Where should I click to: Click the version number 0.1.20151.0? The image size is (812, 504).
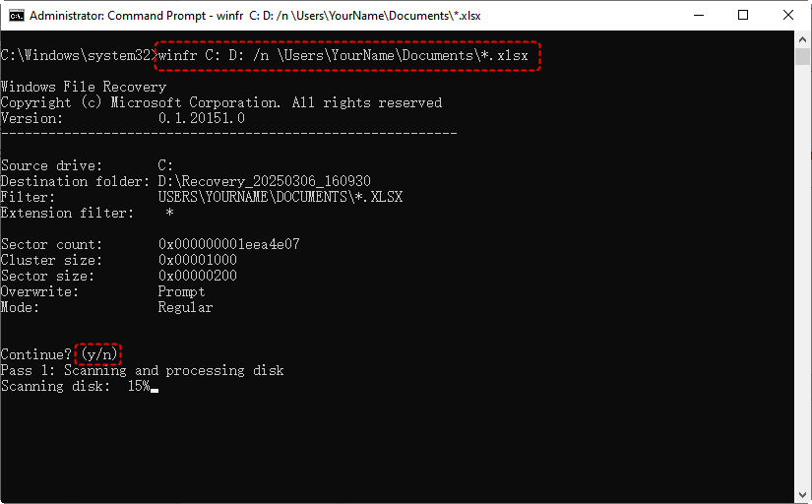tap(202, 118)
